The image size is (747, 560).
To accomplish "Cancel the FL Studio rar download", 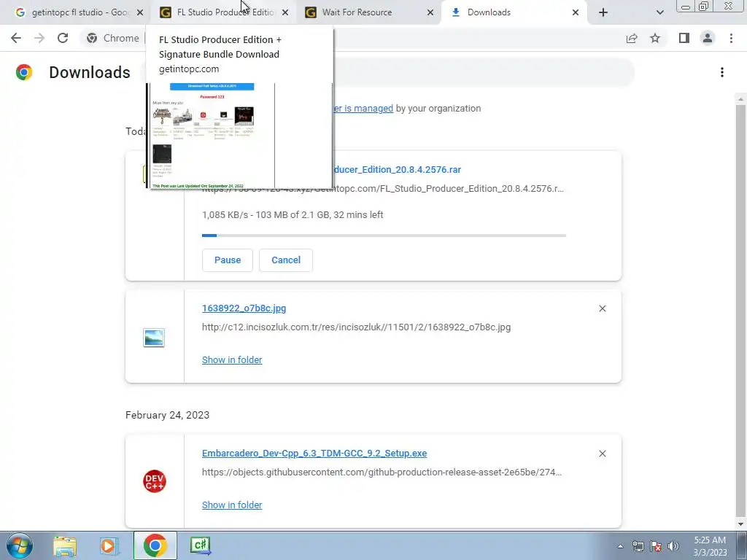I will point(286,260).
